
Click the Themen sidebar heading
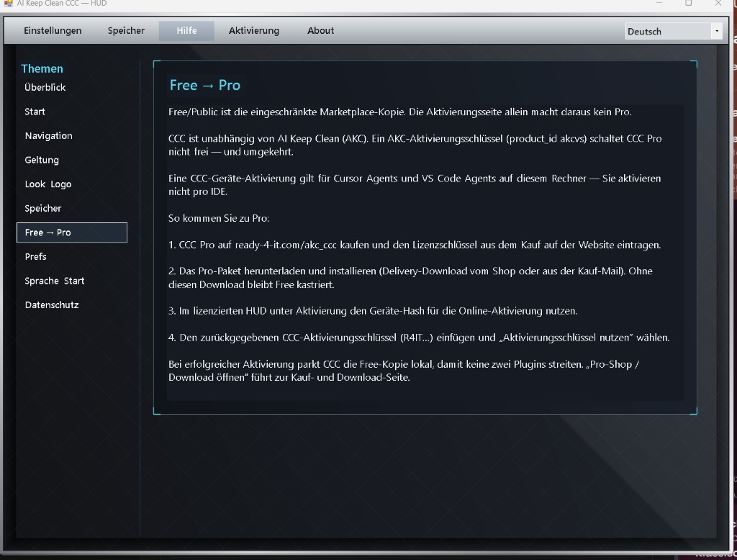pyautogui.click(x=42, y=68)
